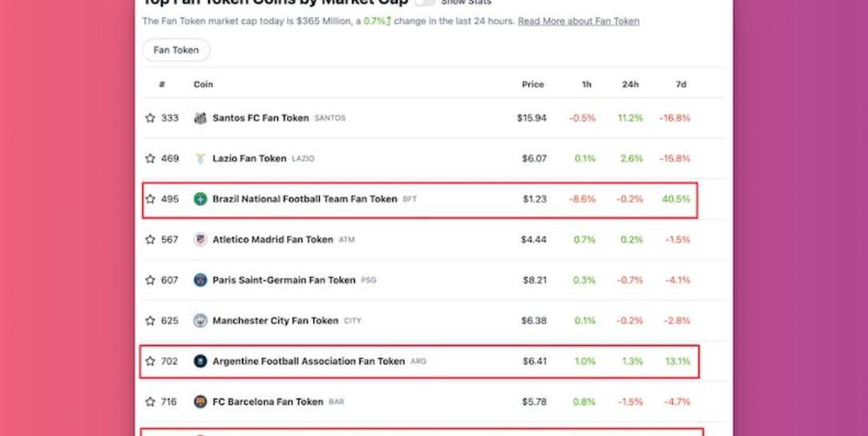The image size is (868, 436).
Task: Click the Lazio Fan Token logo icon
Action: coord(200,159)
